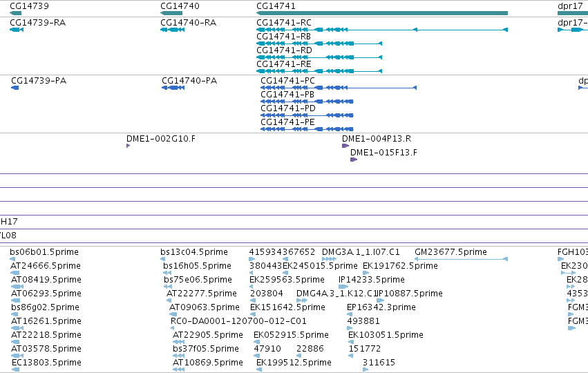This screenshot has height=373, width=588.
Task: Select protein CG14740-PA label
Action: coord(189,81)
